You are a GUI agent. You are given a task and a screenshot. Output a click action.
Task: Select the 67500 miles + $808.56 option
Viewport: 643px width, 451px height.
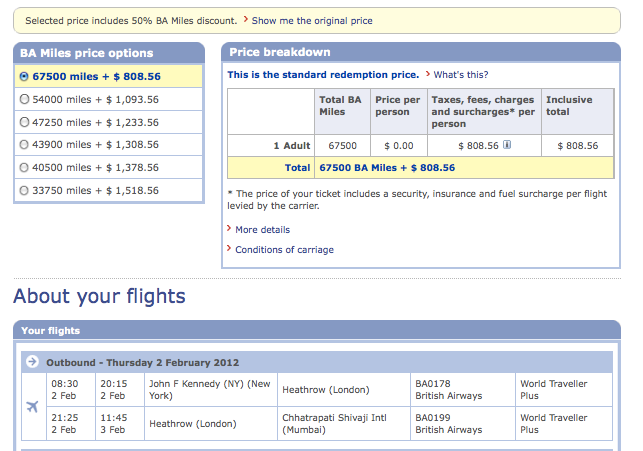coord(25,76)
